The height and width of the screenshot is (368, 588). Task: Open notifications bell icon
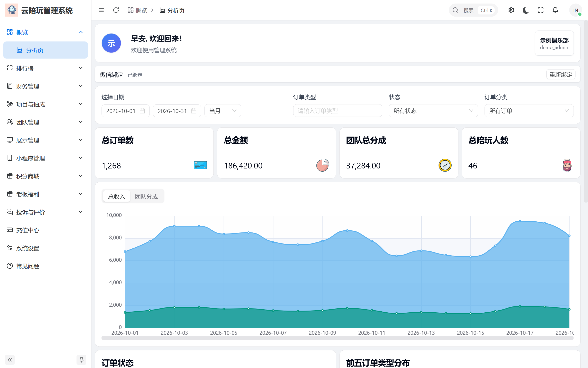[x=556, y=10]
